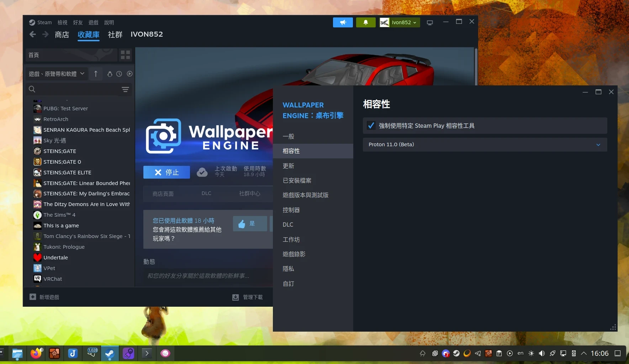This screenshot has width=629, height=364.
Task: Click the manage downloads icon
Action: pos(236,297)
